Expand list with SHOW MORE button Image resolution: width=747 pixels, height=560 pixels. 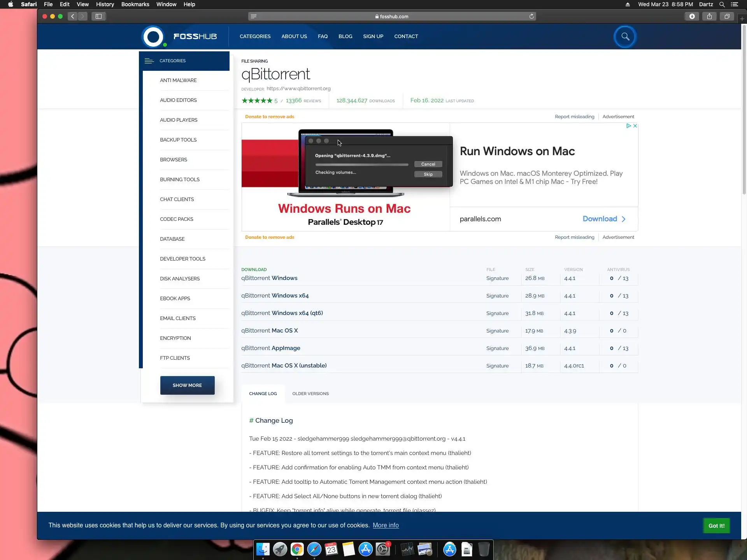[187, 385]
